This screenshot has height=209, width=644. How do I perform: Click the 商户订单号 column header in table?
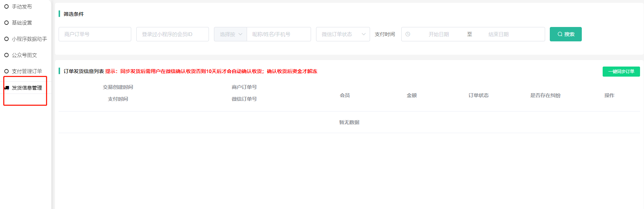coord(244,87)
